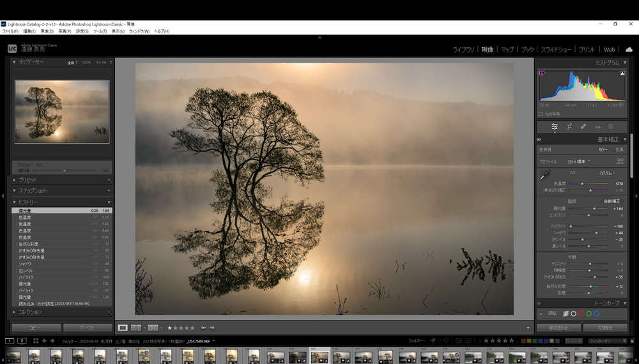The width and height of the screenshot is (639, 364).
Task: Click the 露光量 exposure slider handle
Action: coord(594,208)
